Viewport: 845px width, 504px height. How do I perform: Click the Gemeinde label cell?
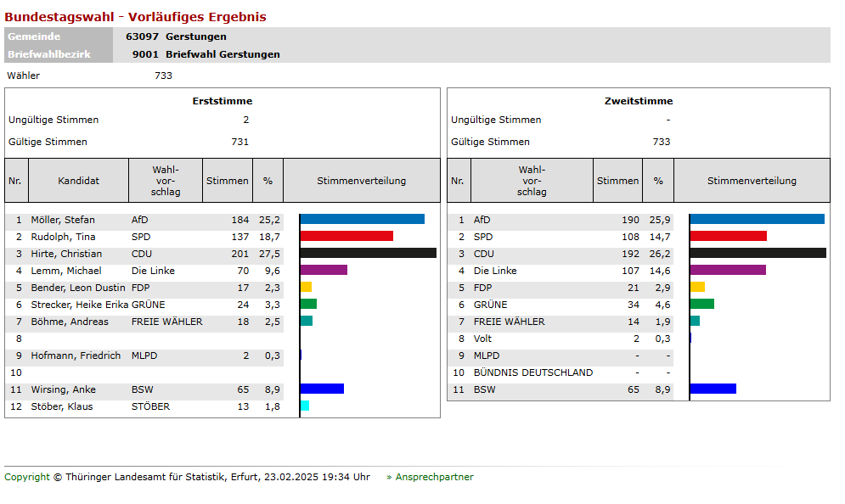(59, 36)
